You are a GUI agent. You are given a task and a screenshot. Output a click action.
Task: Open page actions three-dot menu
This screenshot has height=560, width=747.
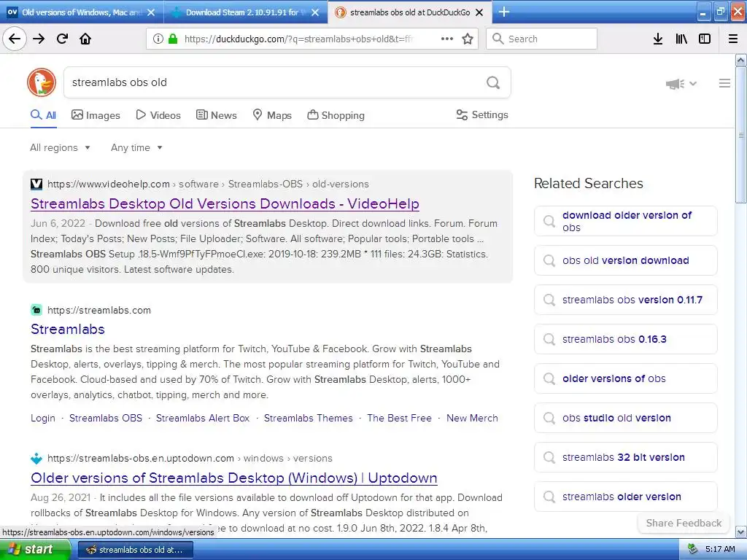[447, 39]
